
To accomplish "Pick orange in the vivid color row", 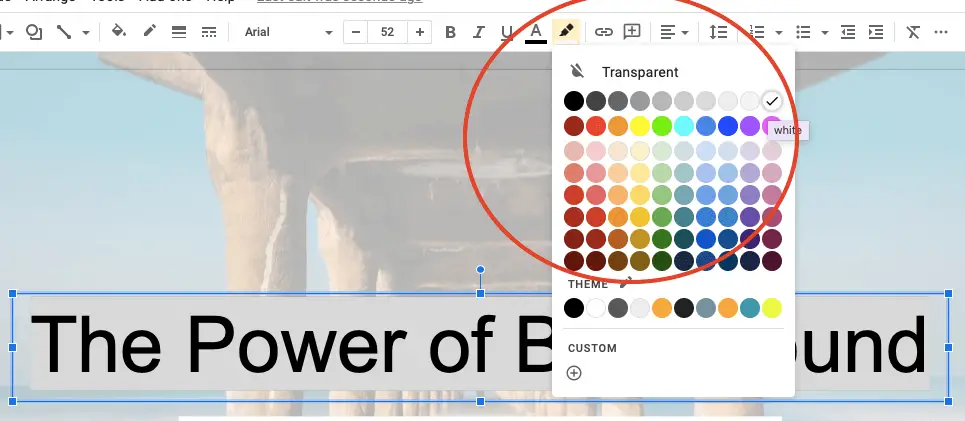I will tap(618, 126).
